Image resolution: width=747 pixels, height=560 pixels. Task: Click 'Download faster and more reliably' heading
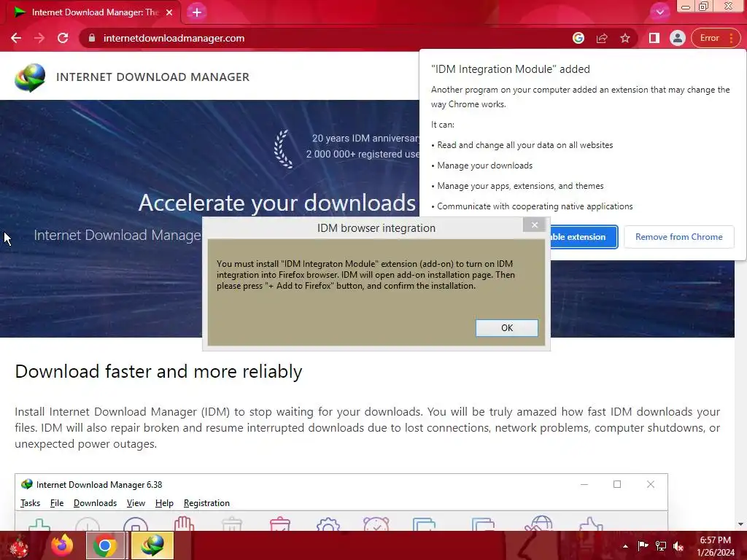click(x=158, y=371)
